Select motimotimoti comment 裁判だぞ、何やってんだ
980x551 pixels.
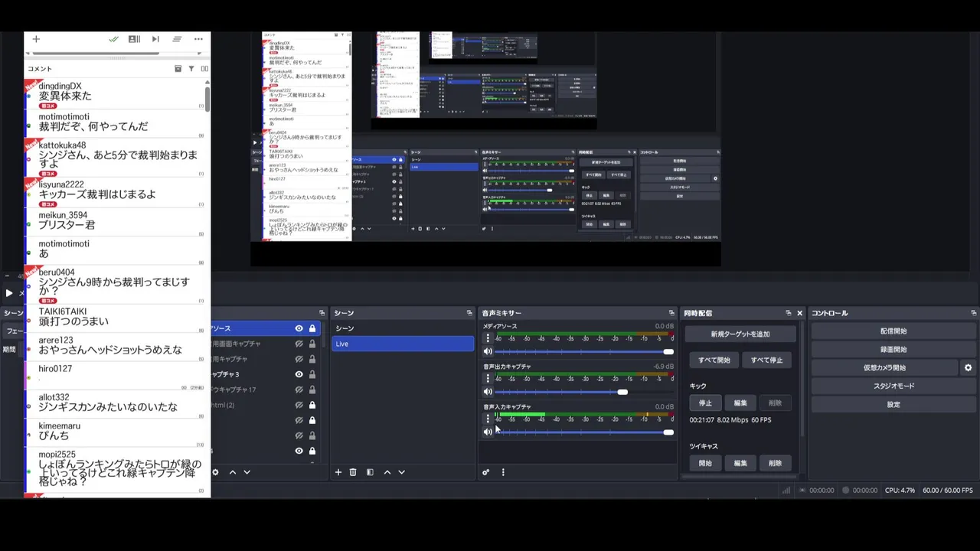click(115, 125)
